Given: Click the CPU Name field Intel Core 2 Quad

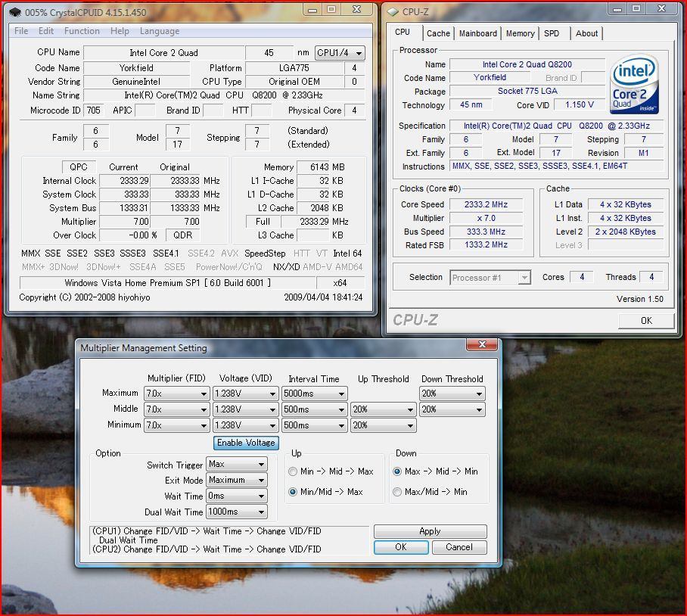Looking at the screenshot, I should (x=164, y=53).
